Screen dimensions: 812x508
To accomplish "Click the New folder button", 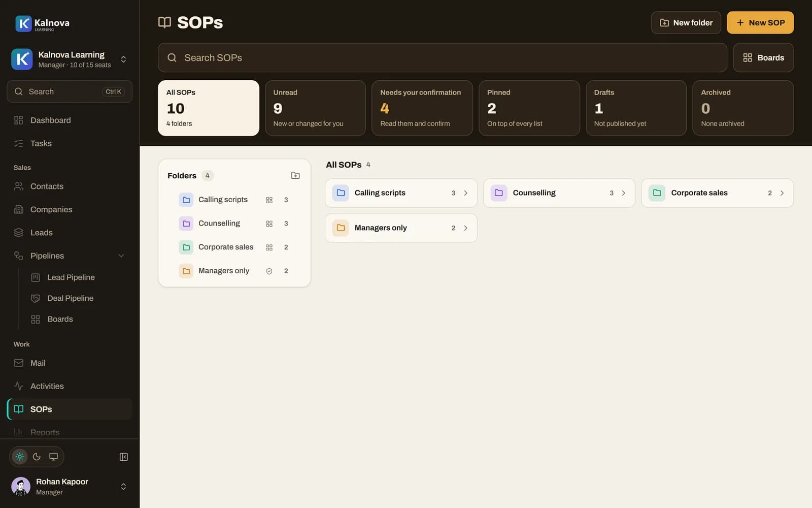I will click(x=686, y=22).
